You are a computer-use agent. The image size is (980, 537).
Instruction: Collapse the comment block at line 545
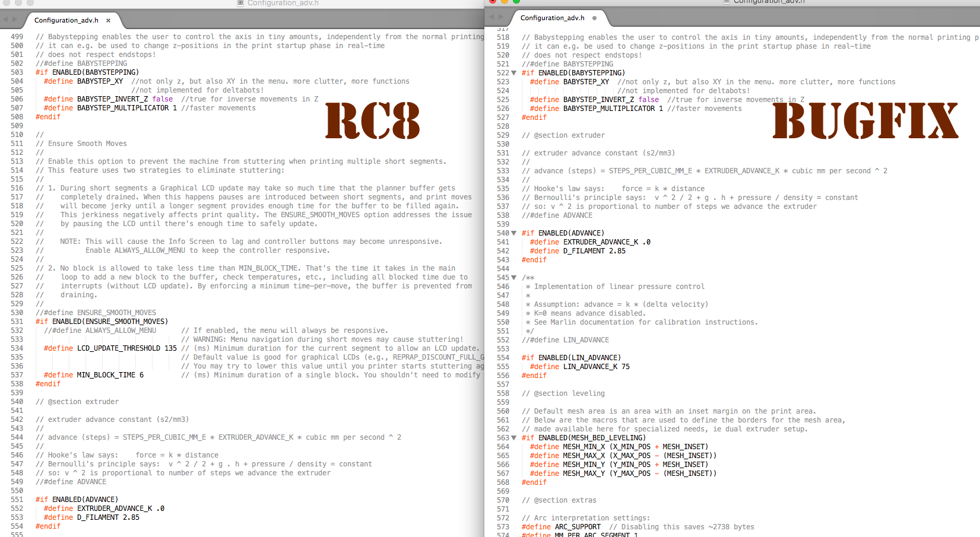coord(514,278)
